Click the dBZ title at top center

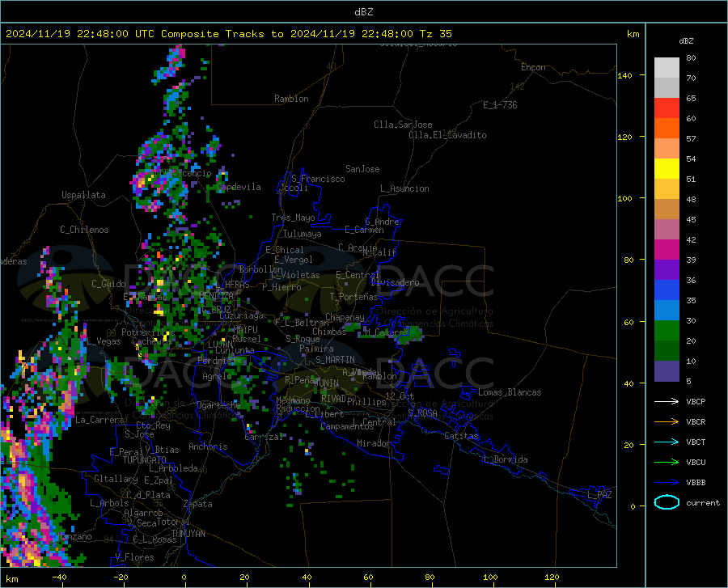363,12
